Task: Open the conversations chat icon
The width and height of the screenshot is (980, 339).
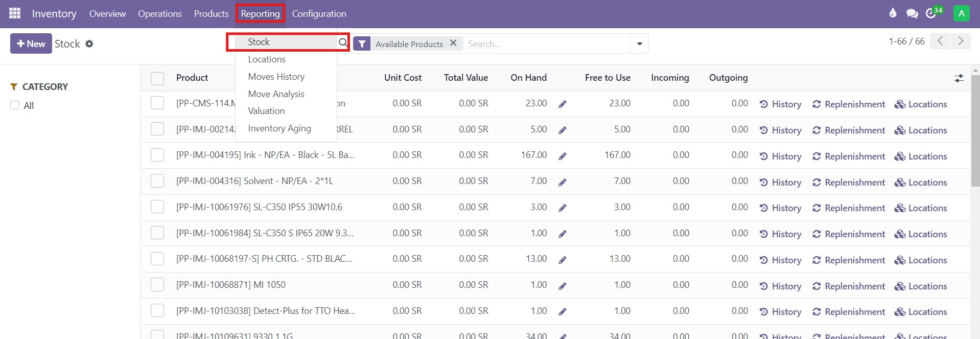Action: pyautogui.click(x=912, y=13)
